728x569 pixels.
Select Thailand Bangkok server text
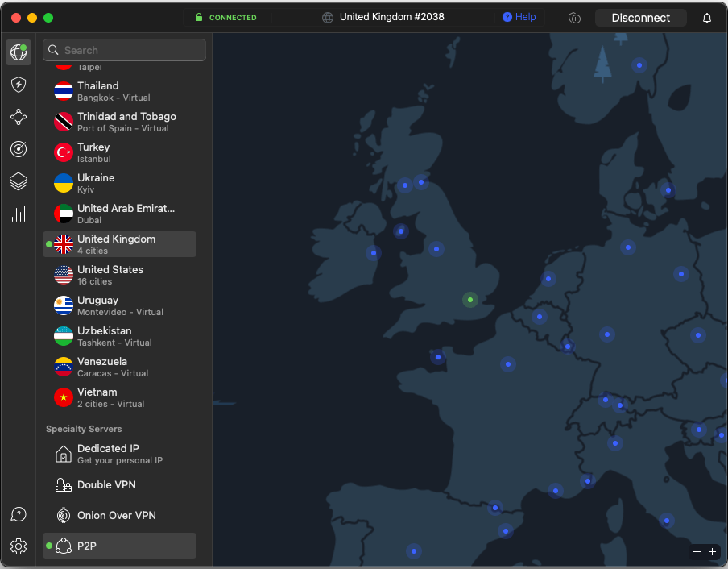coord(114,92)
